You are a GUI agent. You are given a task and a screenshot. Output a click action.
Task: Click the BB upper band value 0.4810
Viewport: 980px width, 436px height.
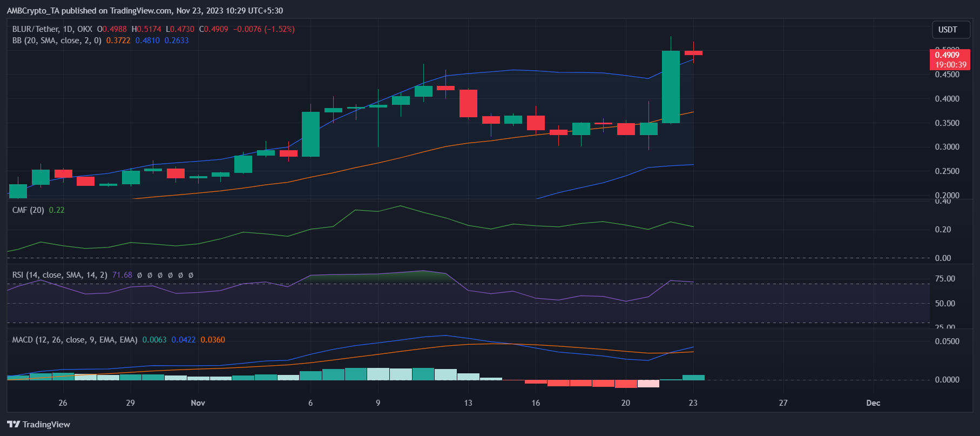(147, 41)
